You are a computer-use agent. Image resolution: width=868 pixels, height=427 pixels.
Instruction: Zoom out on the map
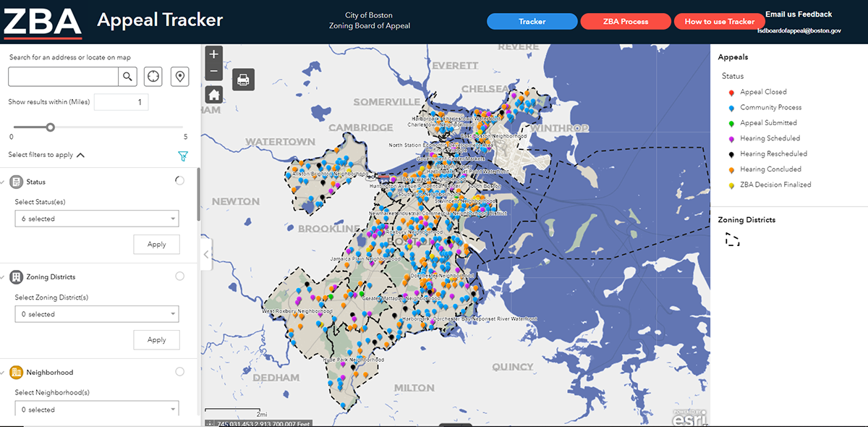click(213, 72)
